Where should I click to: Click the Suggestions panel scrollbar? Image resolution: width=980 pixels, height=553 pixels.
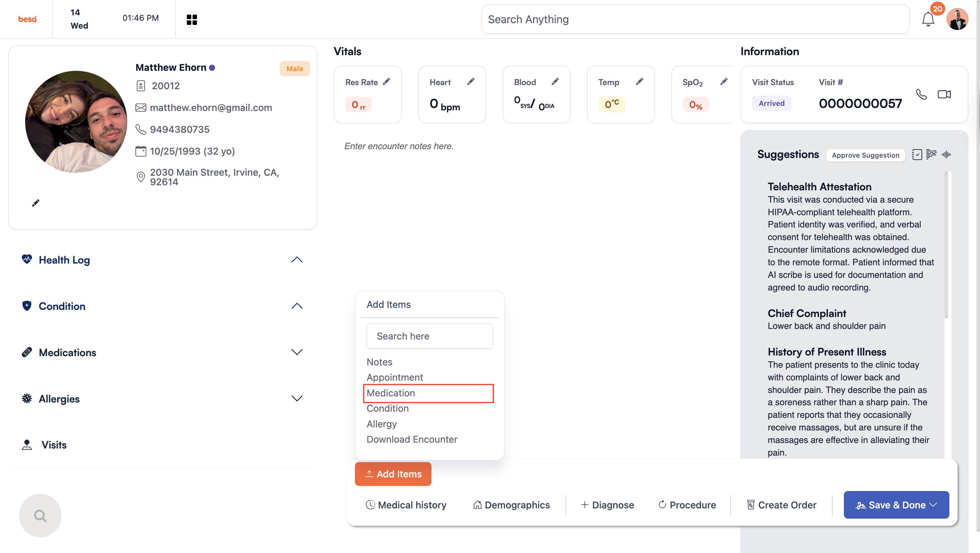[x=946, y=246]
